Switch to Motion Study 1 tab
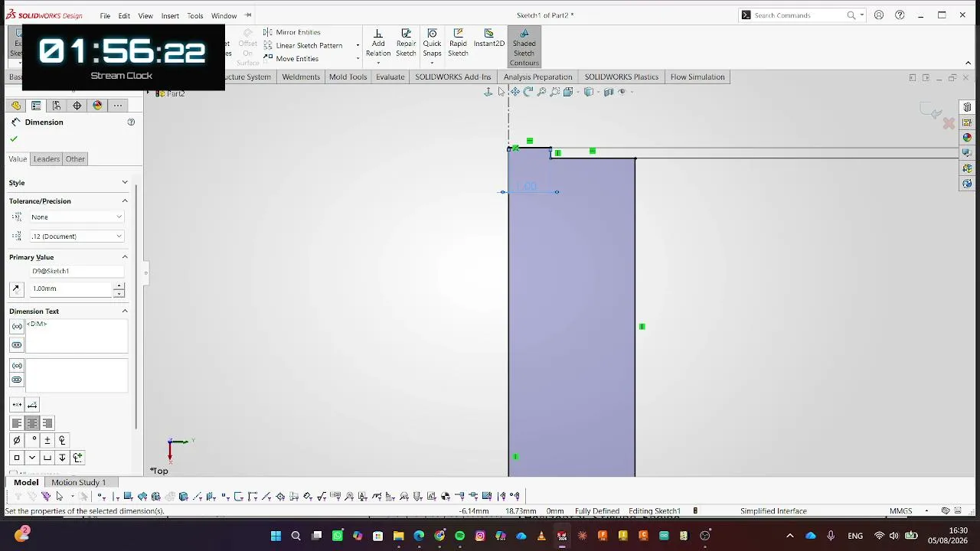Viewport: 980px width, 551px height. (x=78, y=482)
